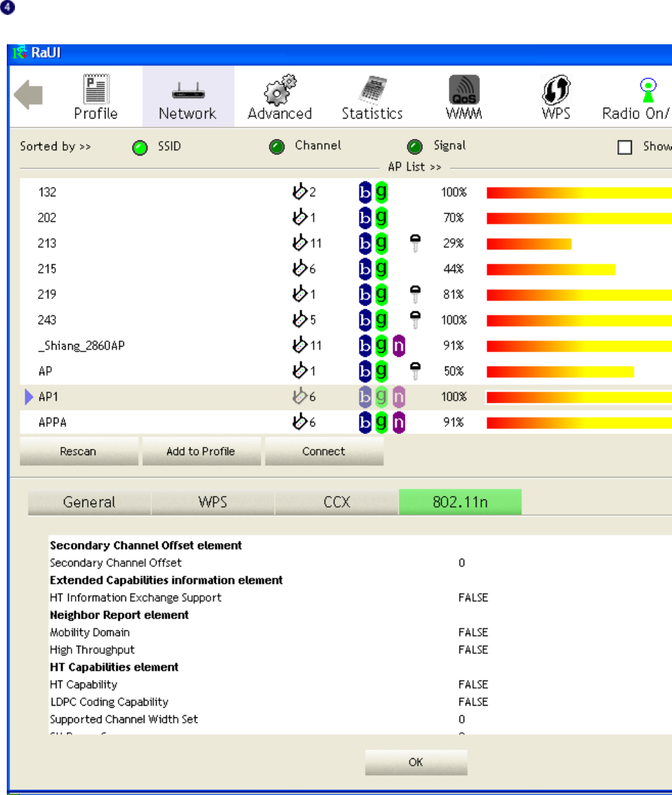Open the Profile page icon

[96, 89]
